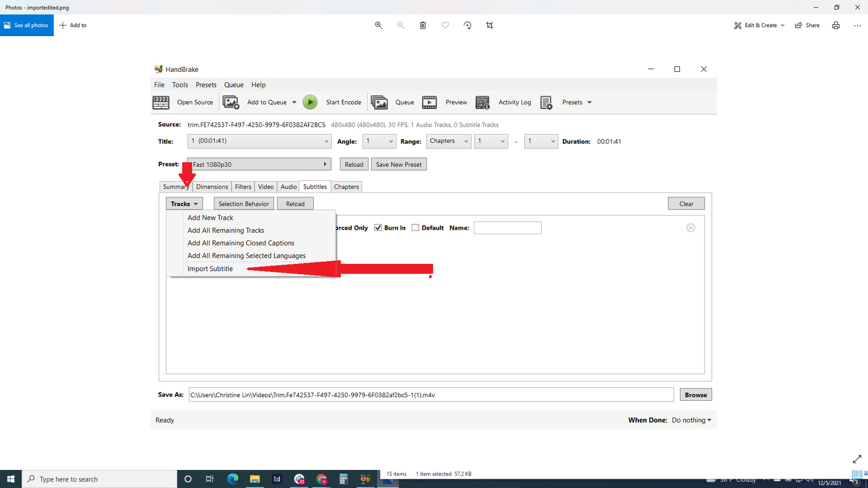This screenshot has width=868, height=488.
Task: Add photo to favorites with heart icon
Action: 445,25
